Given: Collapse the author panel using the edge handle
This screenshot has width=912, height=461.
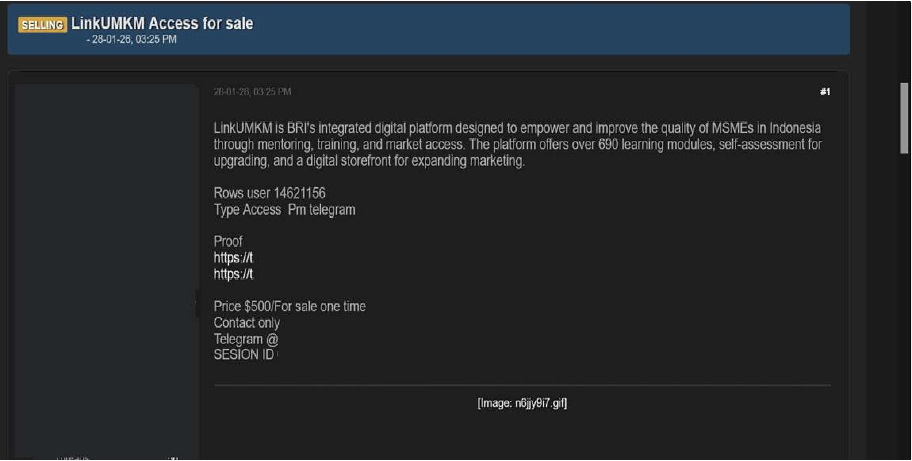Looking at the screenshot, I should point(197,303).
